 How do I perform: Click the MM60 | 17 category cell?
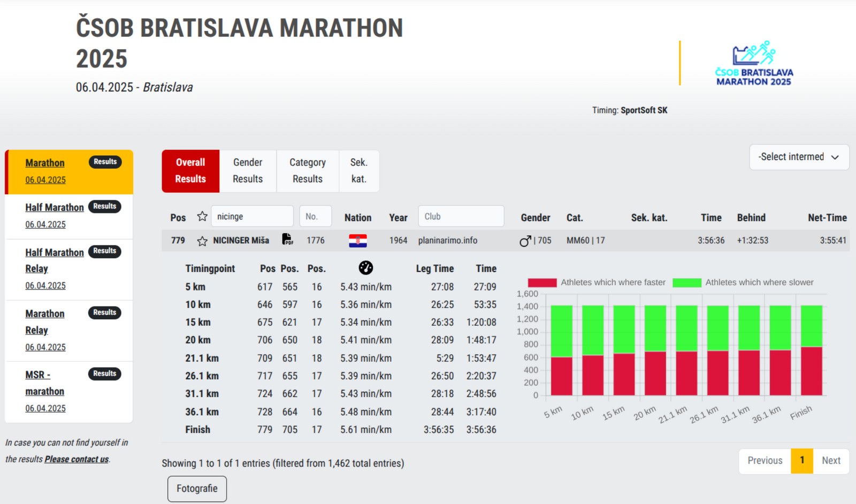586,241
